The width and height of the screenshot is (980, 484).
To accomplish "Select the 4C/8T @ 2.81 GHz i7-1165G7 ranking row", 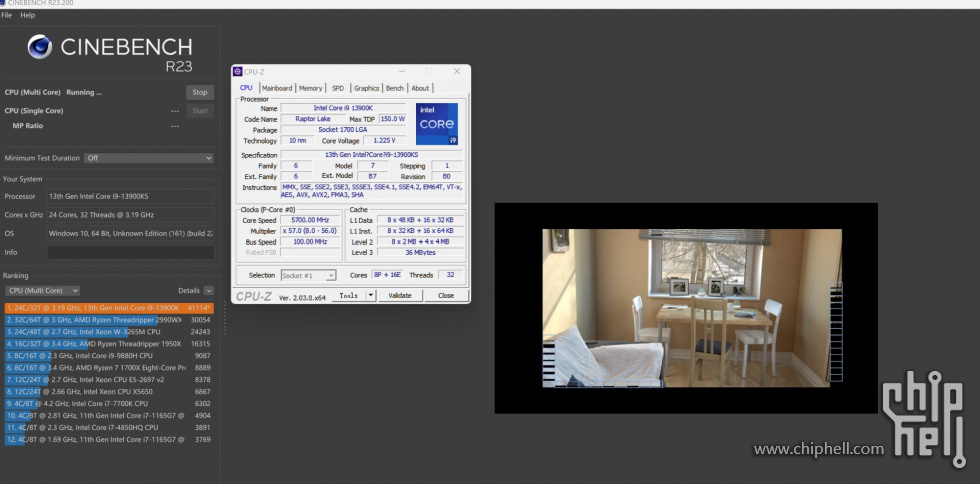I will (109, 415).
